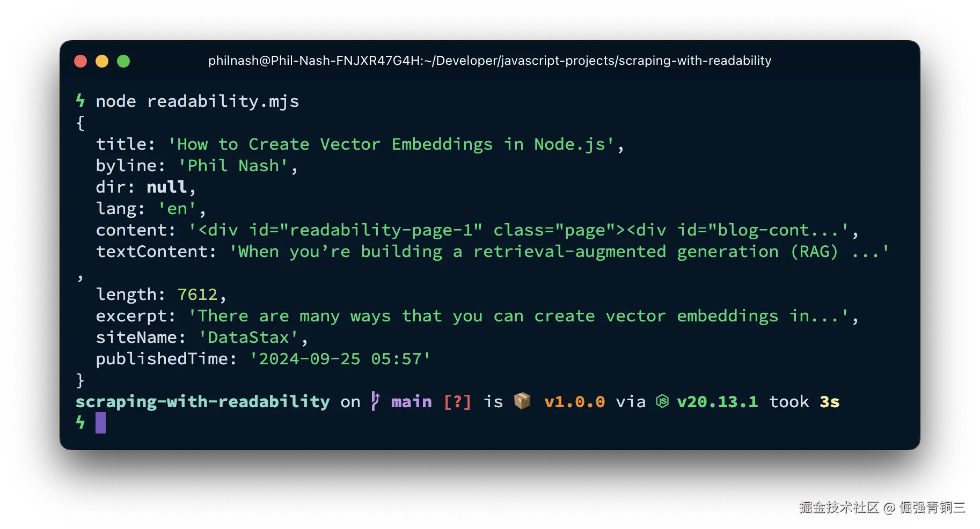This screenshot has width=980, height=529.
Task: Toggle the green zoom traffic light
Action: click(x=123, y=61)
